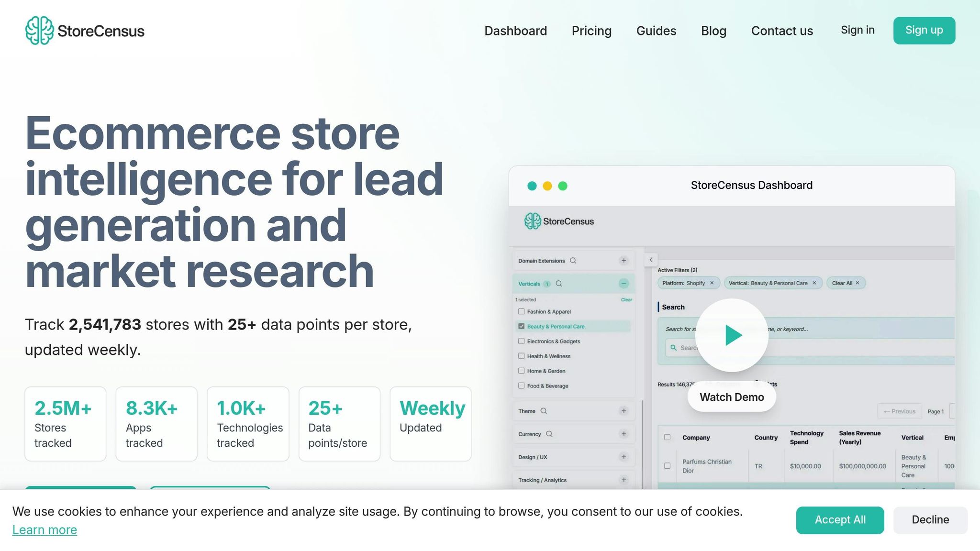Click the Sign up button
This screenshot has width=980, height=551.
click(924, 30)
